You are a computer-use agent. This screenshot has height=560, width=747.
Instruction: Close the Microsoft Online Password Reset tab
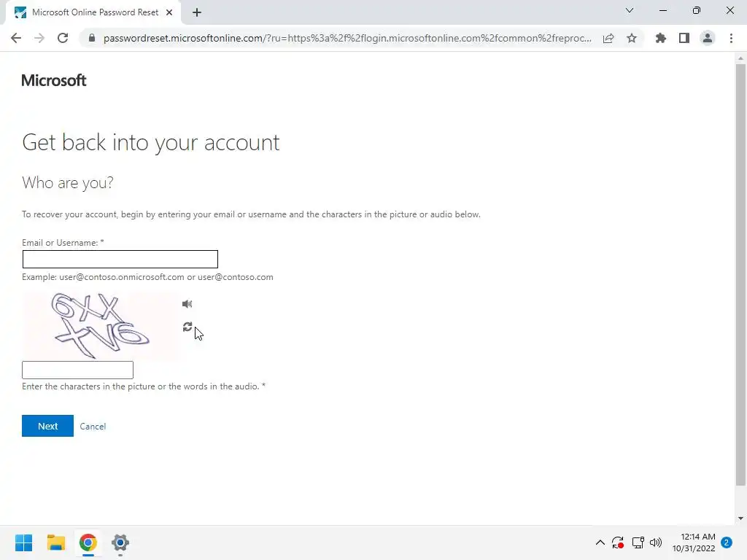tap(169, 12)
